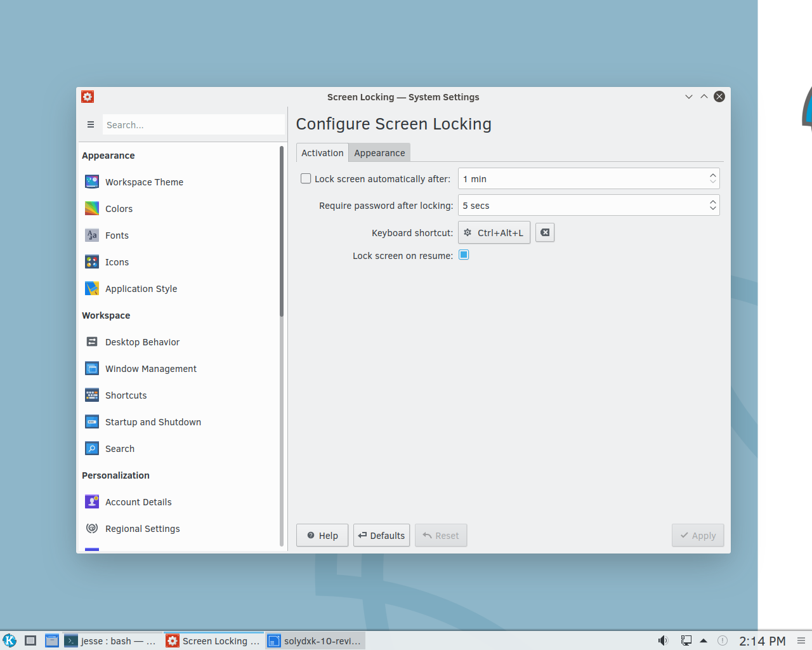Image resolution: width=812 pixels, height=650 pixels.
Task: Click the 5 secs password delay field
Action: click(589, 206)
